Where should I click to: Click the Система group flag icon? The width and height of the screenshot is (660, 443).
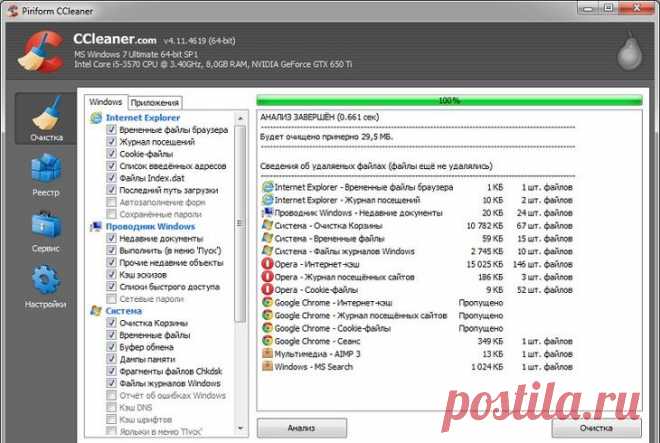[96, 311]
